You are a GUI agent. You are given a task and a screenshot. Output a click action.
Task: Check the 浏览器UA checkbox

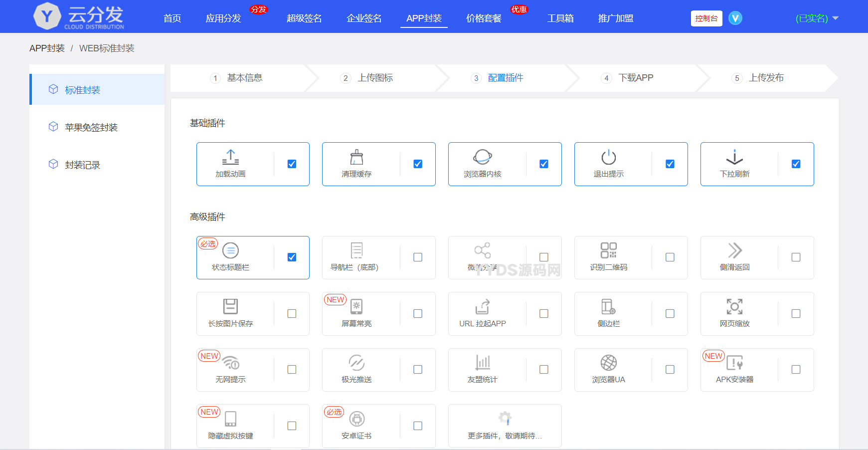(x=670, y=369)
